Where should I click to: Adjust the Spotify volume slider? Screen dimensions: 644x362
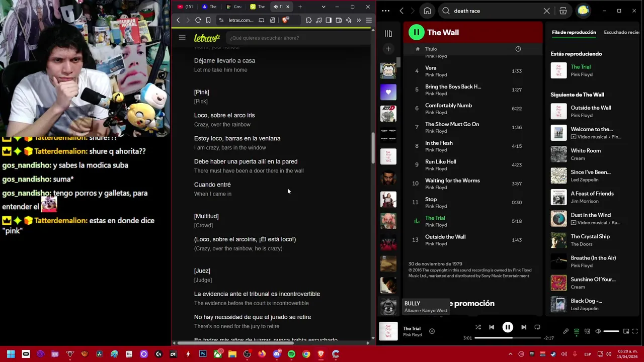pos(611,331)
